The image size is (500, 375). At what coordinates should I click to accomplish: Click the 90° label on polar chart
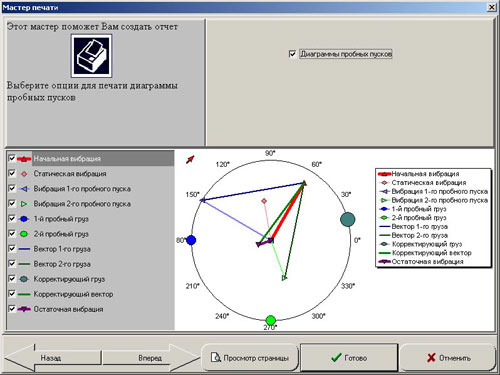[x=270, y=153]
